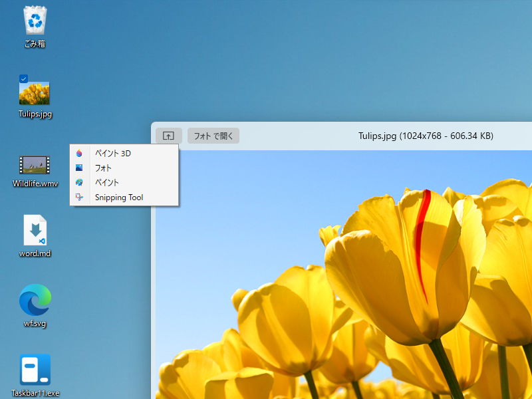This screenshot has width=532, height=399.
Task: Click the Taskbar11.exe file name label
Action: pos(35,393)
